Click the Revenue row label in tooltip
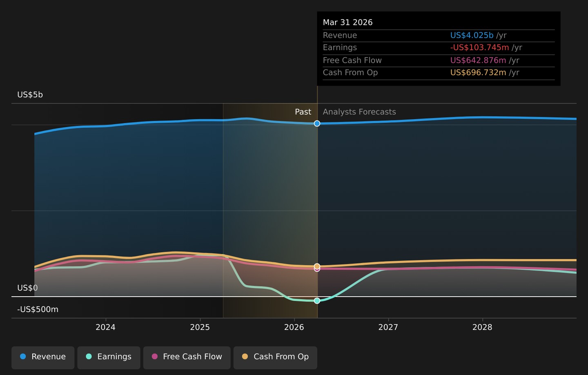This screenshot has width=588, height=375. point(340,36)
